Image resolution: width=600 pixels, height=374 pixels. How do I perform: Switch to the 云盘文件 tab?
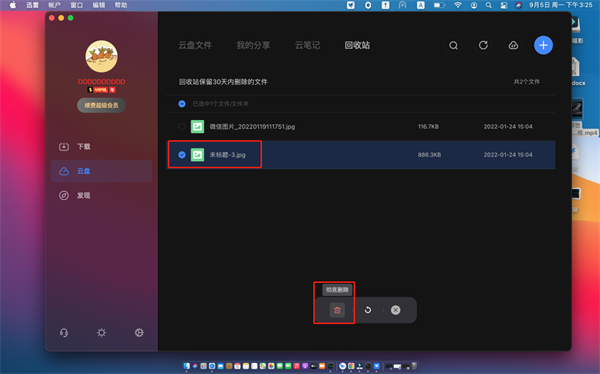pos(195,45)
